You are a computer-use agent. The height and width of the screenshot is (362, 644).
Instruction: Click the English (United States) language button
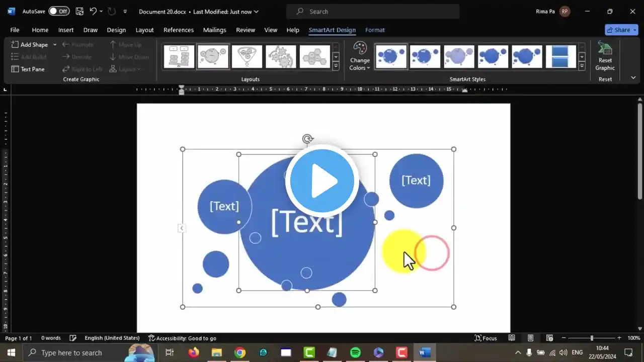pyautogui.click(x=112, y=338)
